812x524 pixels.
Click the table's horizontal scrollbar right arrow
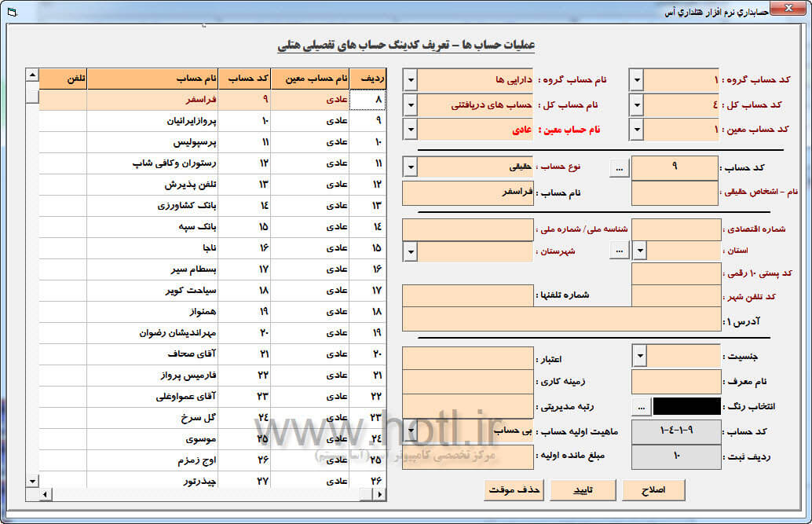pyautogui.click(x=380, y=495)
